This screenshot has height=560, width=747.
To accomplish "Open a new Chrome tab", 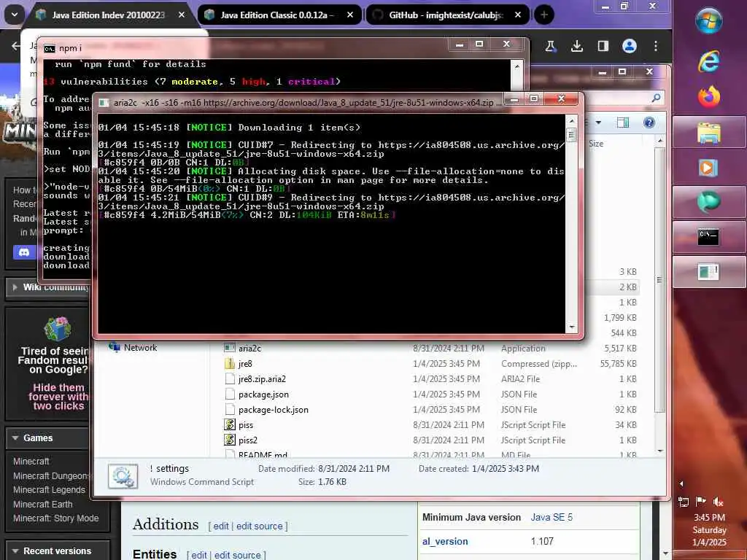I will (x=544, y=15).
